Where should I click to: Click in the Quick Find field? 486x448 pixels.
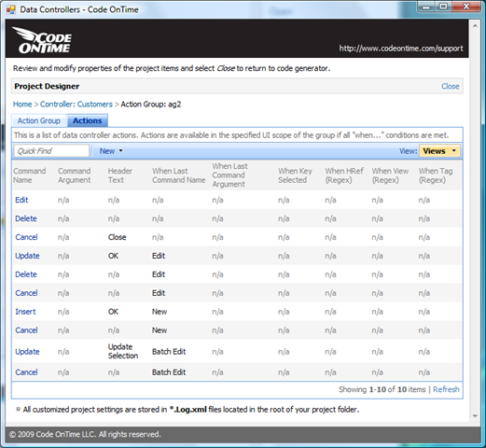(51, 151)
